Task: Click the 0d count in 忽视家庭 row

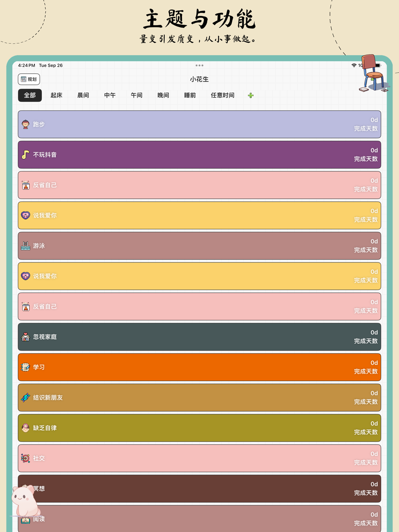Action: pyautogui.click(x=374, y=333)
